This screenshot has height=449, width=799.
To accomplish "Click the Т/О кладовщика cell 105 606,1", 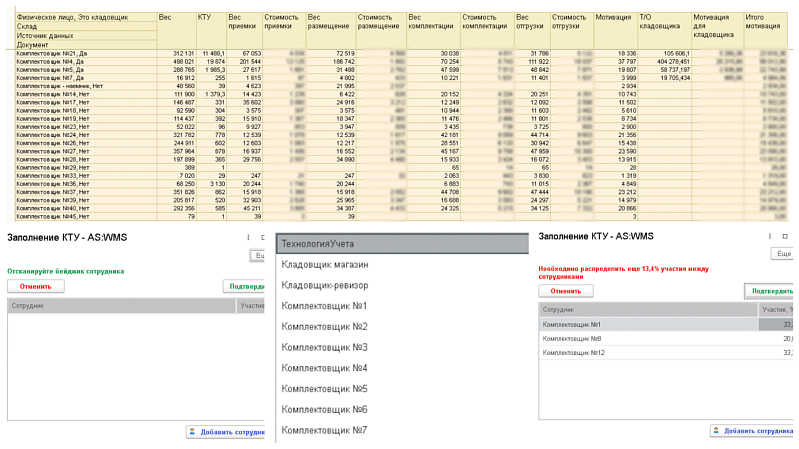I will coord(664,54).
